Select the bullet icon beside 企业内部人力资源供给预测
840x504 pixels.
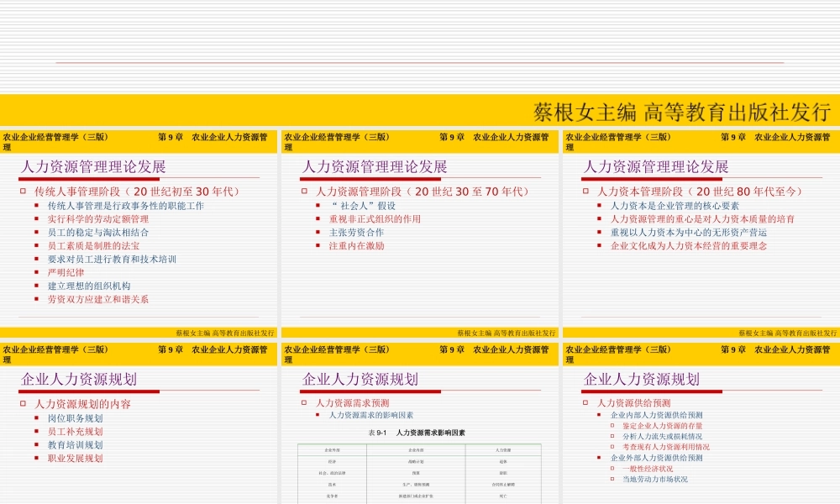[x=599, y=414]
